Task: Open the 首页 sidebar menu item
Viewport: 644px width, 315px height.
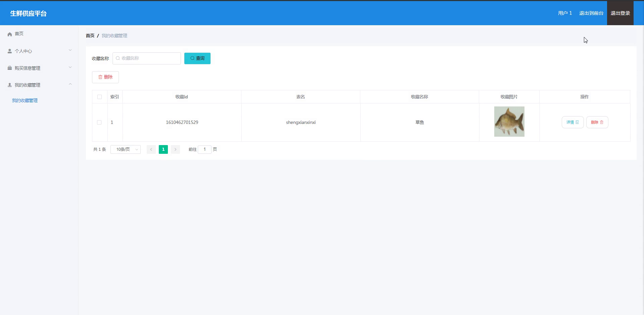Action: coord(39,34)
